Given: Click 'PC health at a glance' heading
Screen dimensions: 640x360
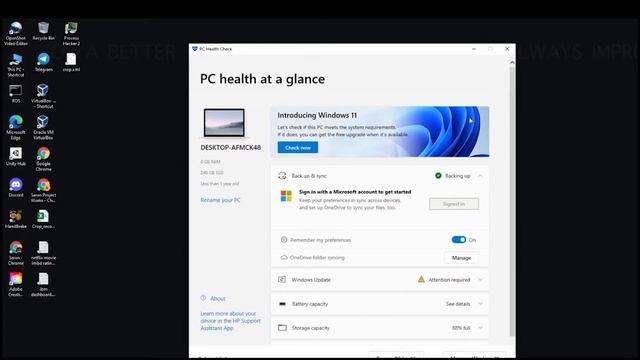Looking at the screenshot, I should coord(262,79).
